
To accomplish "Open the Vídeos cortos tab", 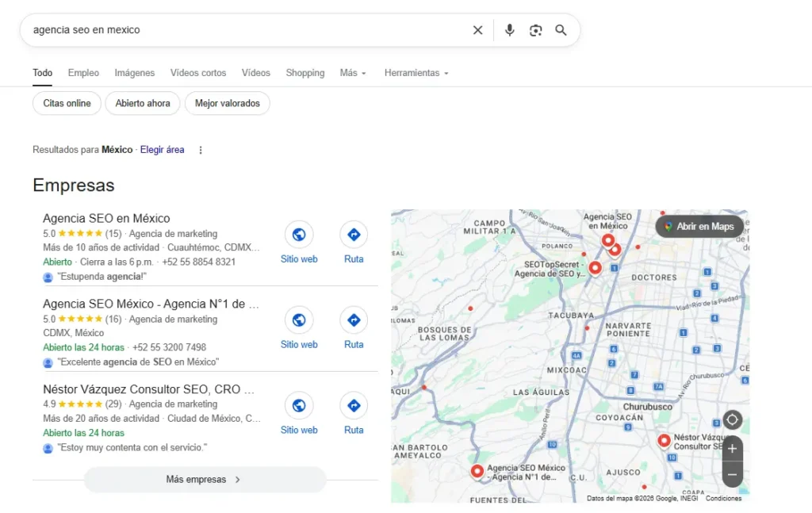I will [198, 73].
